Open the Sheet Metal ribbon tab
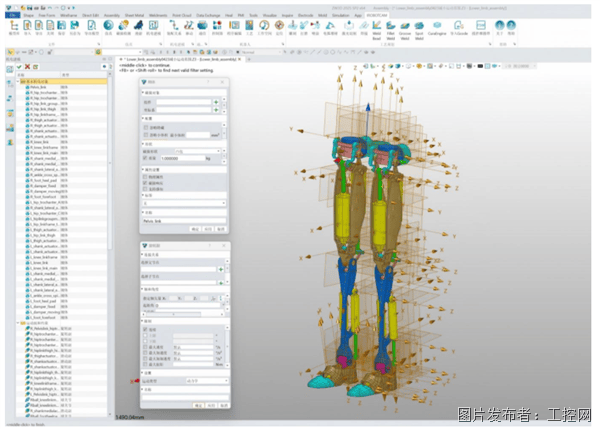The height and width of the screenshot is (429, 600). click(134, 15)
